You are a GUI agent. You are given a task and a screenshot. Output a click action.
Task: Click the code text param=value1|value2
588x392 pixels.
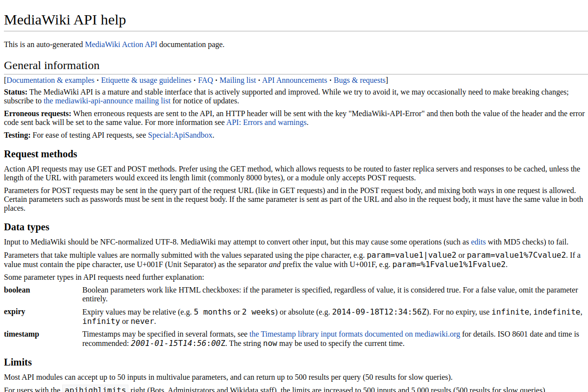point(412,255)
